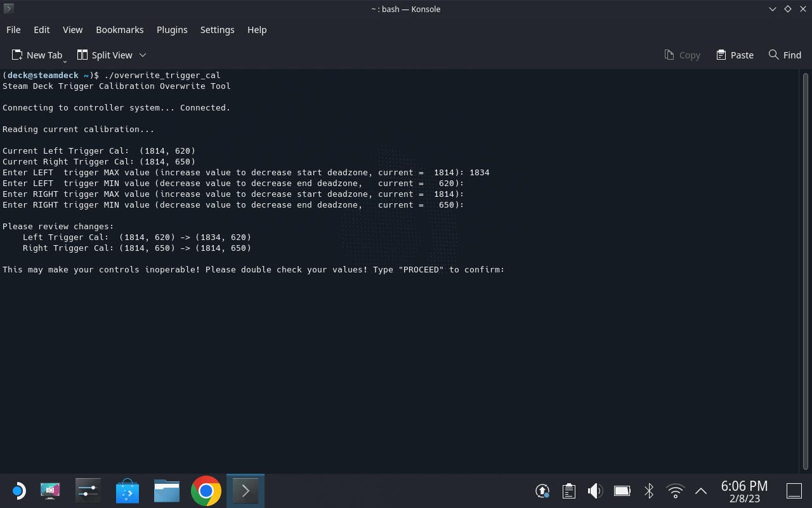The width and height of the screenshot is (812, 508).
Task: Open the View menu
Action: pos(72,30)
